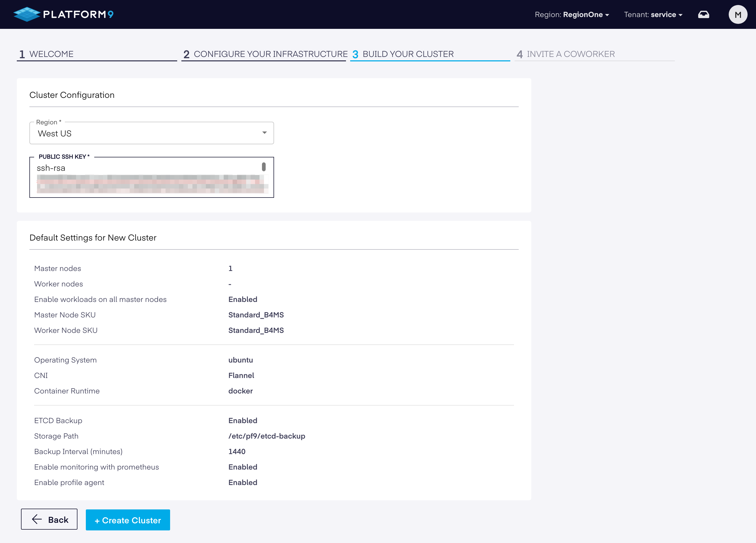Expand the West US region select

[152, 133]
